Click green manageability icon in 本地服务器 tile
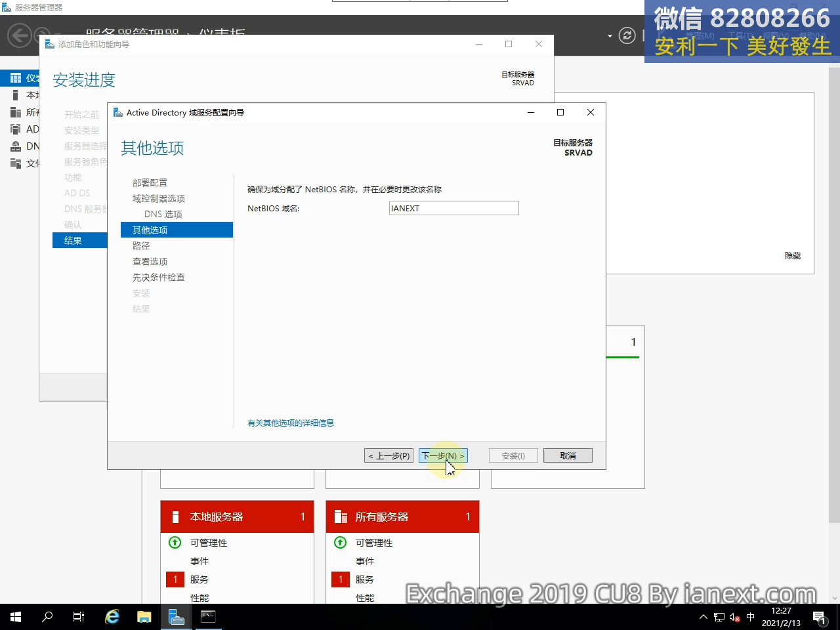Viewport: 840px width, 630px height. point(175,542)
